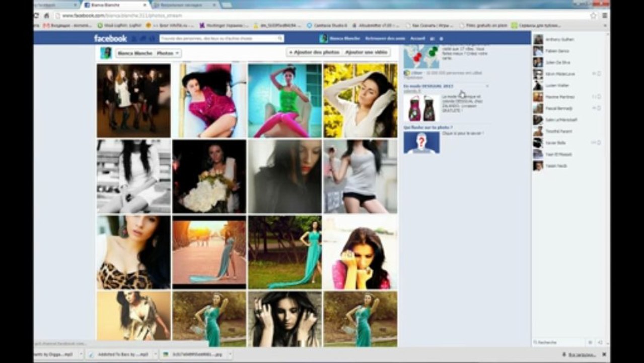Click Lucien Walter avatar in chat list
The height and width of the screenshot is (363, 644).
[x=538, y=85]
